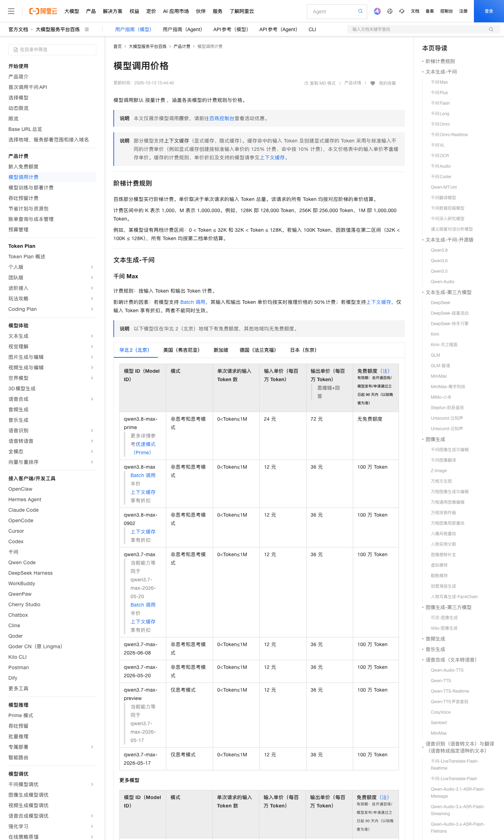
Task: Click the magnifier icon in Agent search box
Action: 360,11
